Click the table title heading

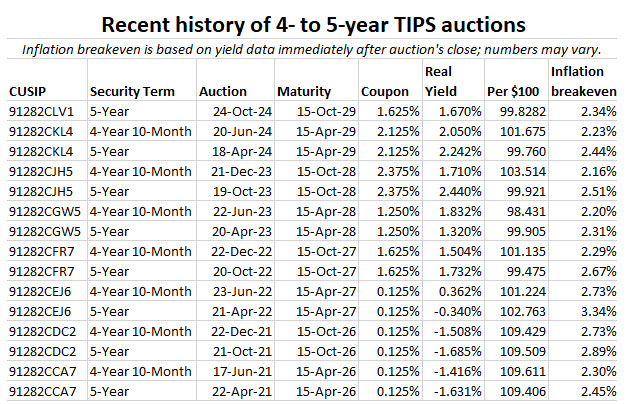click(x=314, y=22)
